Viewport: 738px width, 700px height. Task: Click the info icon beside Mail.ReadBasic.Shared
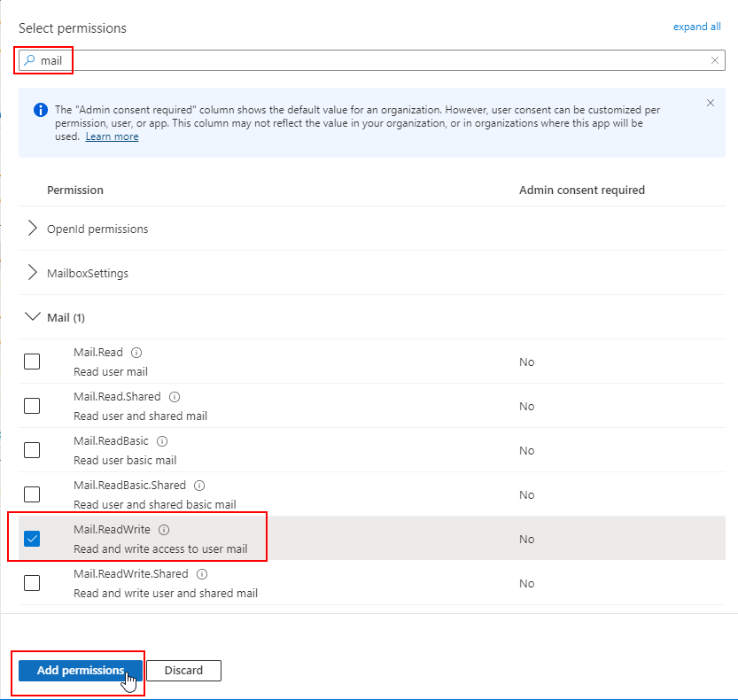point(199,486)
